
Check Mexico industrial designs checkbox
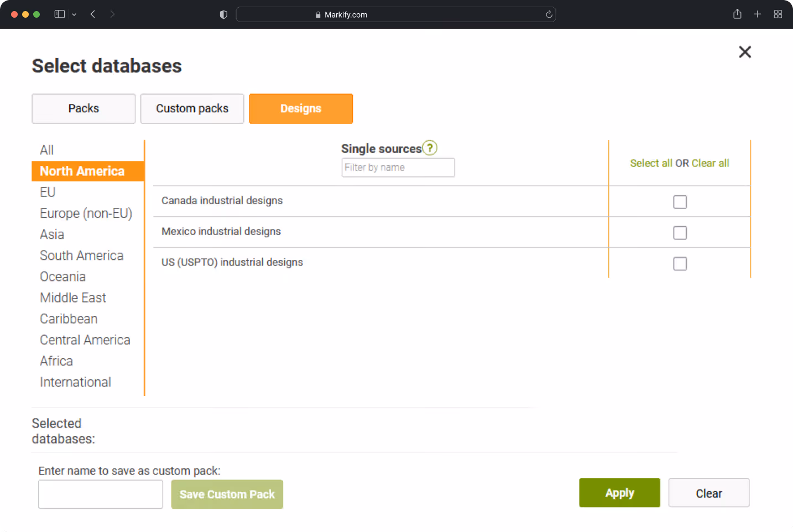click(680, 233)
